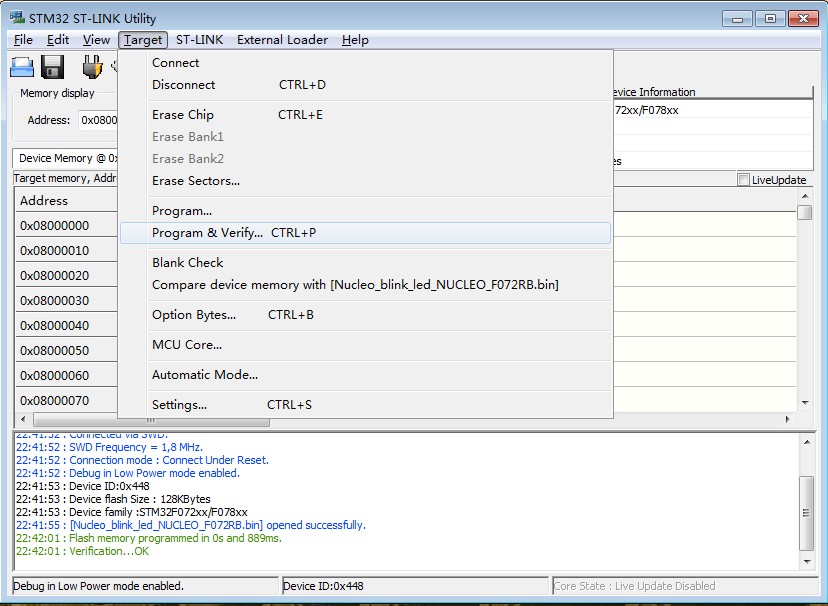Choose Disconnect in the Target menu
Image resolution: width=828 pixels, height=606 pixels.
[365, 84]
